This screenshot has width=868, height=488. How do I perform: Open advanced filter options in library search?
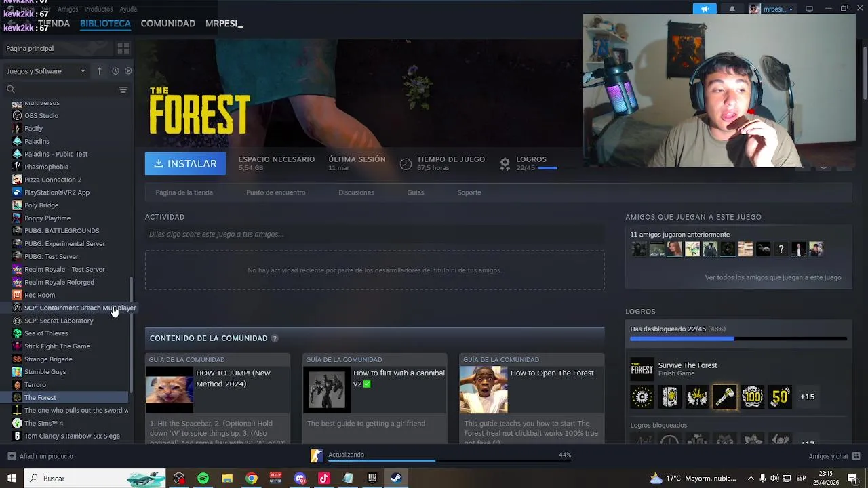(x=123, y=89)
